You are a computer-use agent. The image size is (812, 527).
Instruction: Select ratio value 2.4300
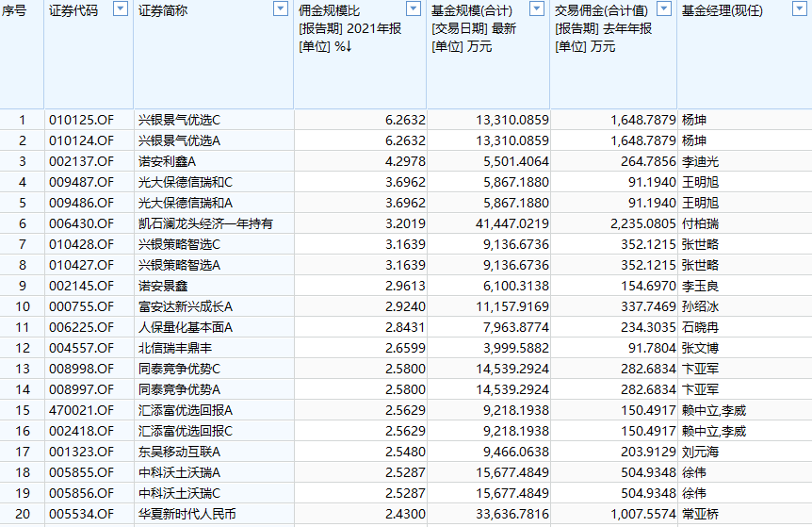tap(405, 514)
